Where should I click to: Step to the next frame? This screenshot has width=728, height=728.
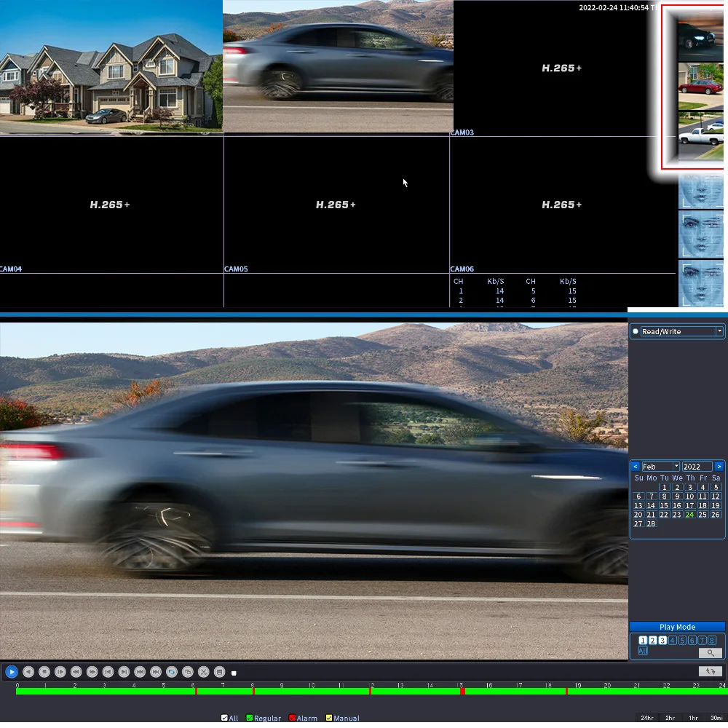pos(124,672)
